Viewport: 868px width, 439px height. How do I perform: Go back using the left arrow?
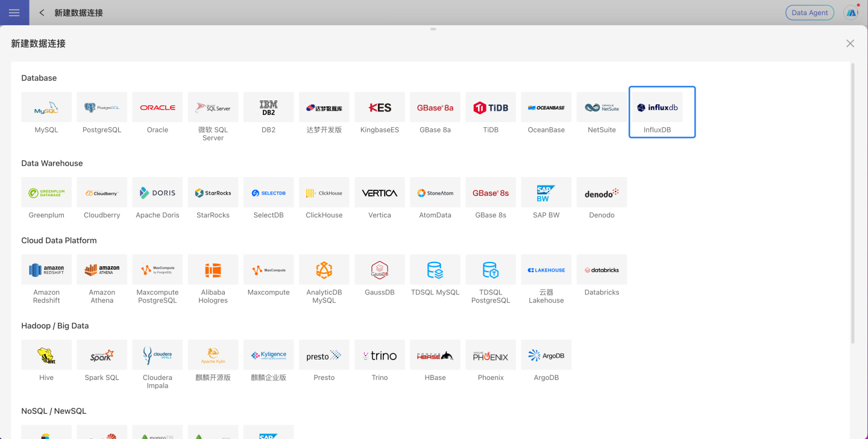coord(42,13)
